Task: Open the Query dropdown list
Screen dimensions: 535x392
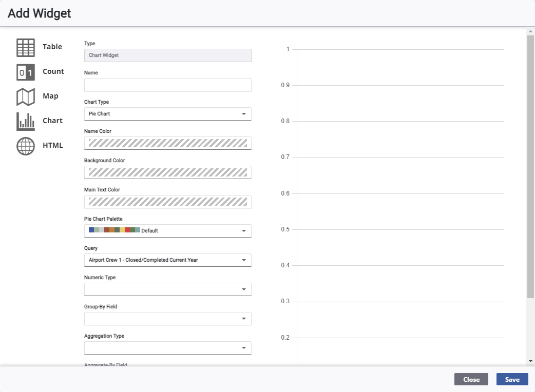Action: [167, 260]
